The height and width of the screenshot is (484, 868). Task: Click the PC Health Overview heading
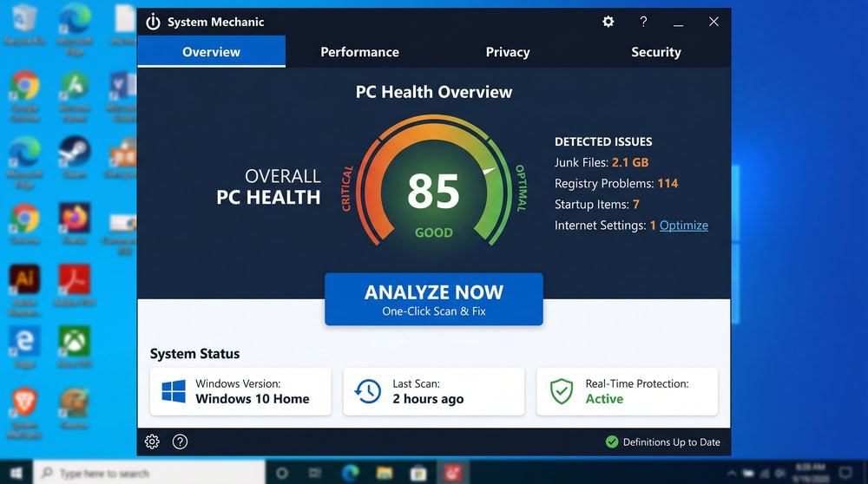click(433, 92)
